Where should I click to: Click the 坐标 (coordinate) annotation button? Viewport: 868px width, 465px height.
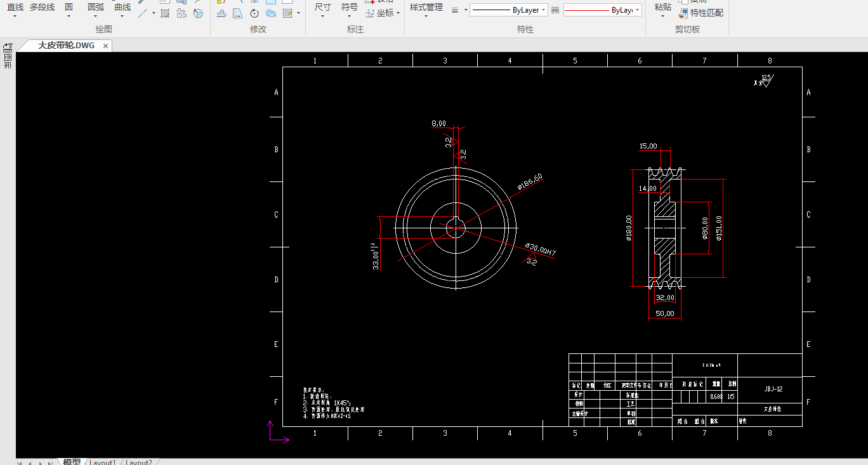(x=380, y=13)
